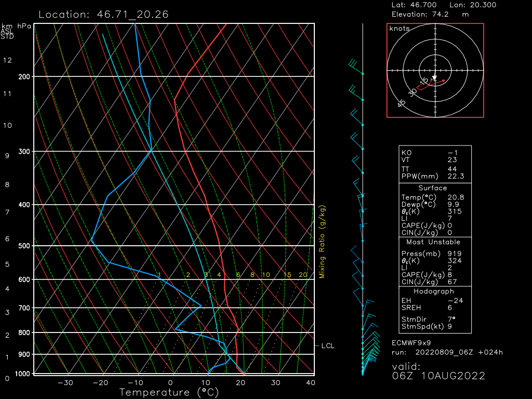
Task: Click the LCL marker label
Action: (x=328, y=345)
